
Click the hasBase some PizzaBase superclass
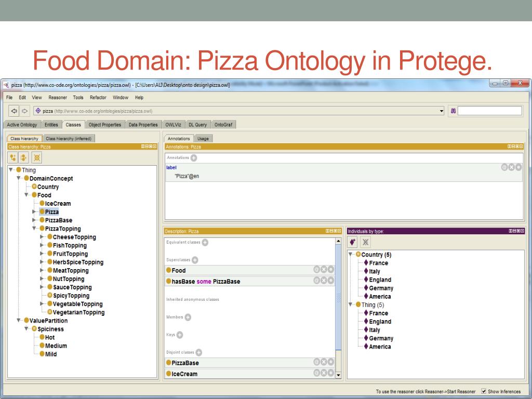206,281
